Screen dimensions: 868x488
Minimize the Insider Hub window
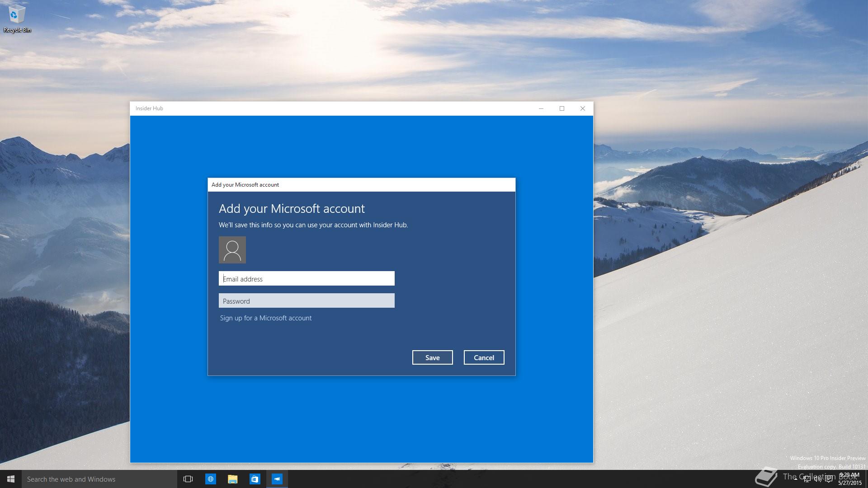pos(541,108)
